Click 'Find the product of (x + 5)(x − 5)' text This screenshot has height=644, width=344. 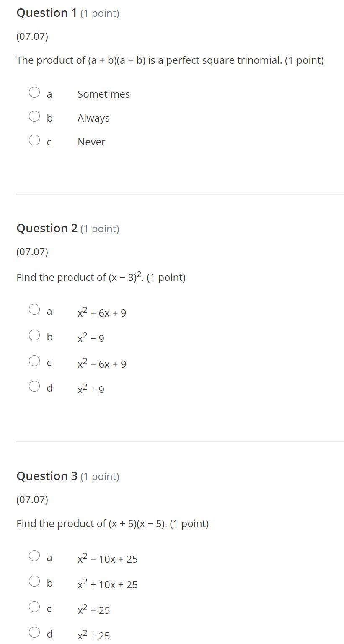point(112,524)
